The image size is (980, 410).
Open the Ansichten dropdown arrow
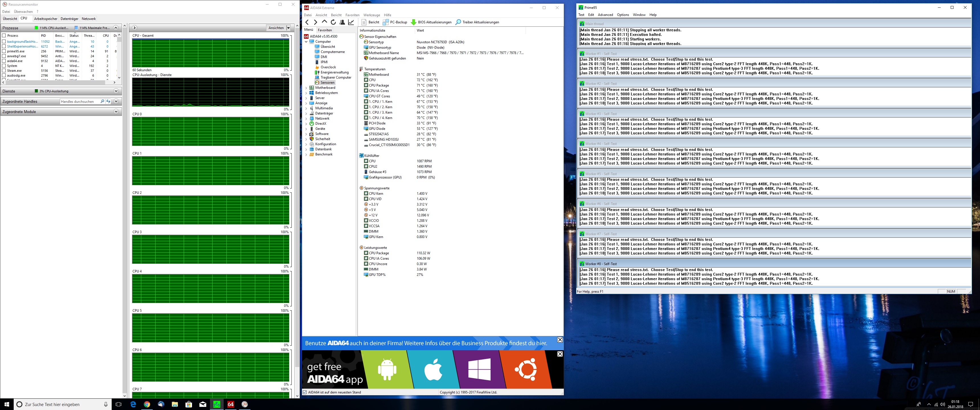point(288,28)
